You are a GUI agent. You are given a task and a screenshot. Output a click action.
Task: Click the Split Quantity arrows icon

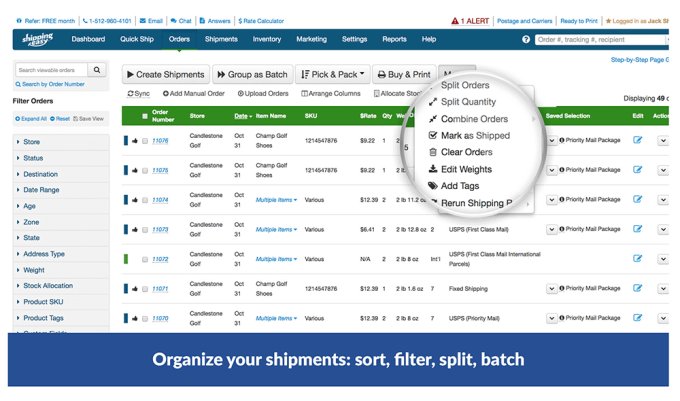pos(433,102)
